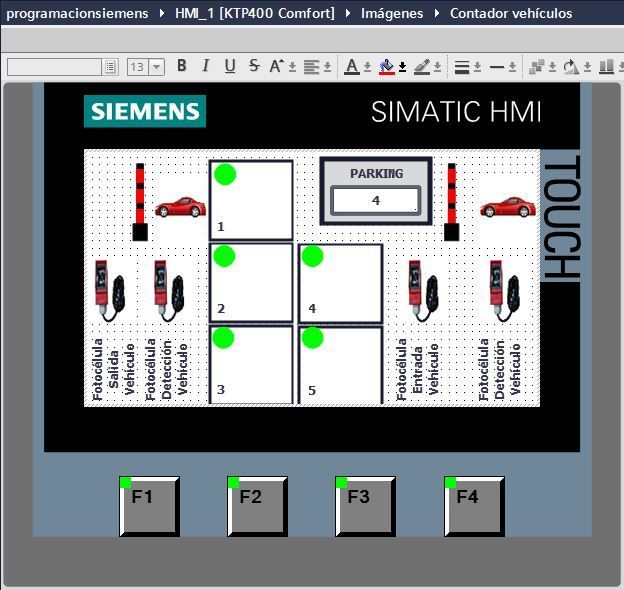
Task: Select parking slot rectangle number 5
Action: tap(341, 365)
